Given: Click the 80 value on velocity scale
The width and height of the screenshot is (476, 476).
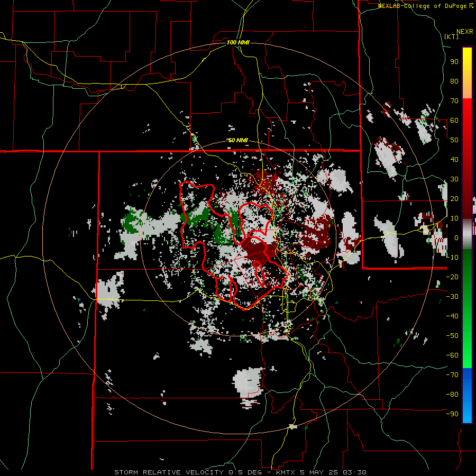Looking at the screenshot, I should click(x=454, y=81).
